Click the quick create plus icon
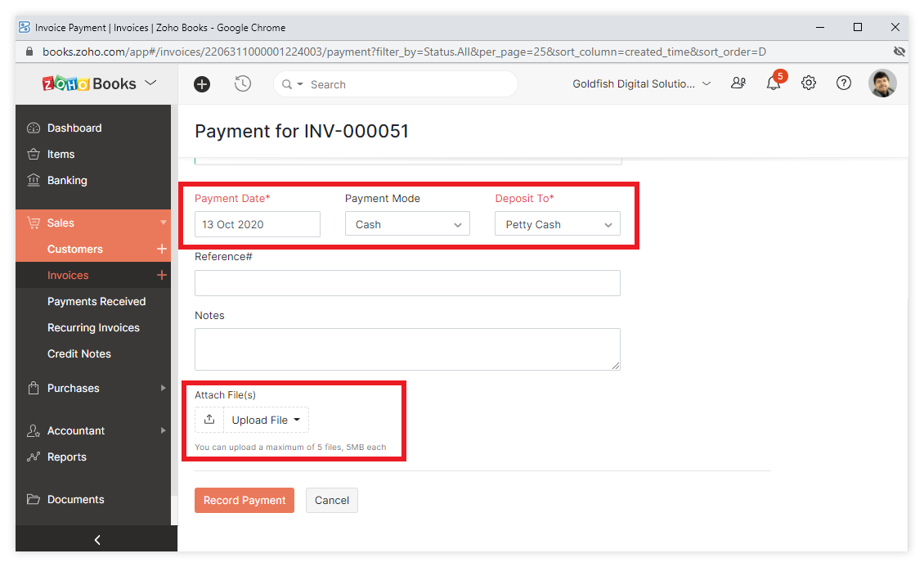Screen dimensions: 924x567 point(202,84)
